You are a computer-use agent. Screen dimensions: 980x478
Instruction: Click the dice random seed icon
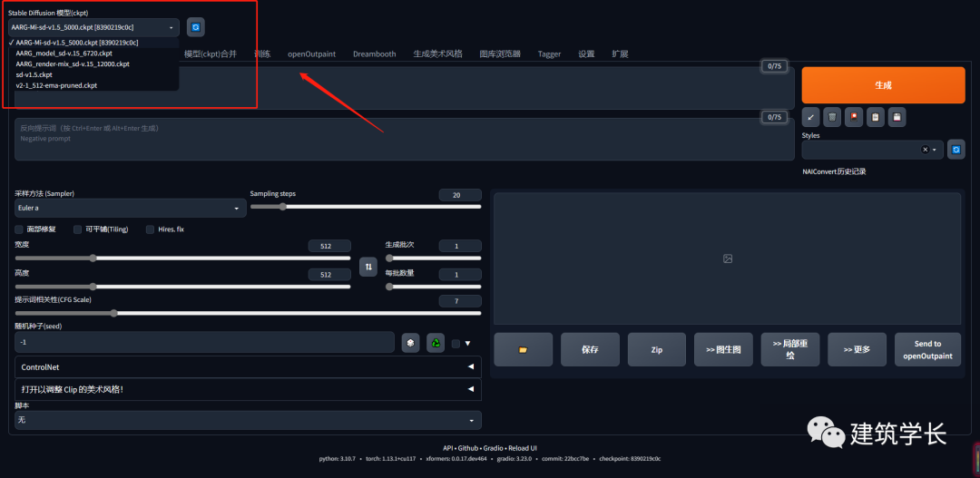coord(411,343)
